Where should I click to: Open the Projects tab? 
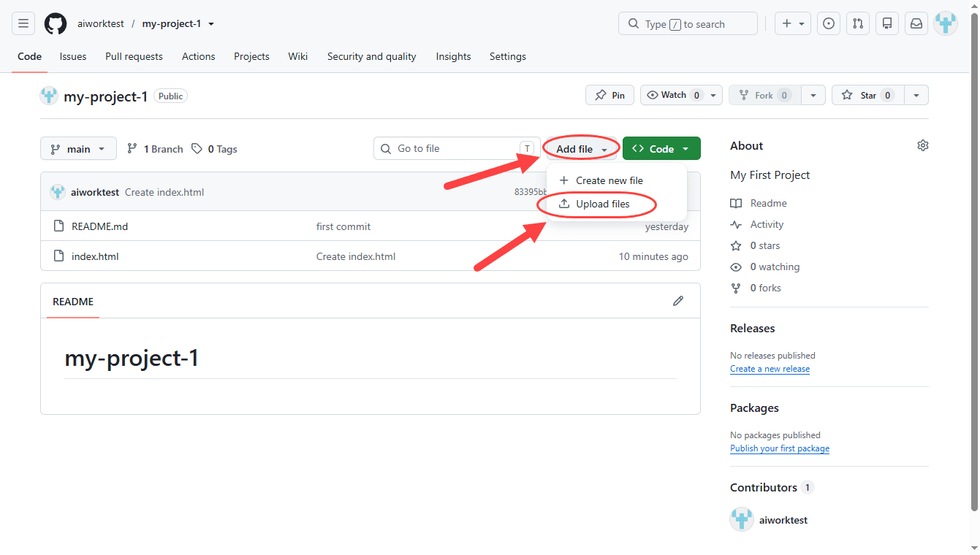click(251, 56)
